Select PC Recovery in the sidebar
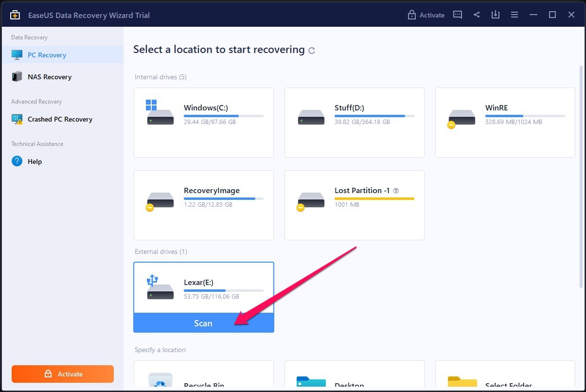 pos(62,55)
